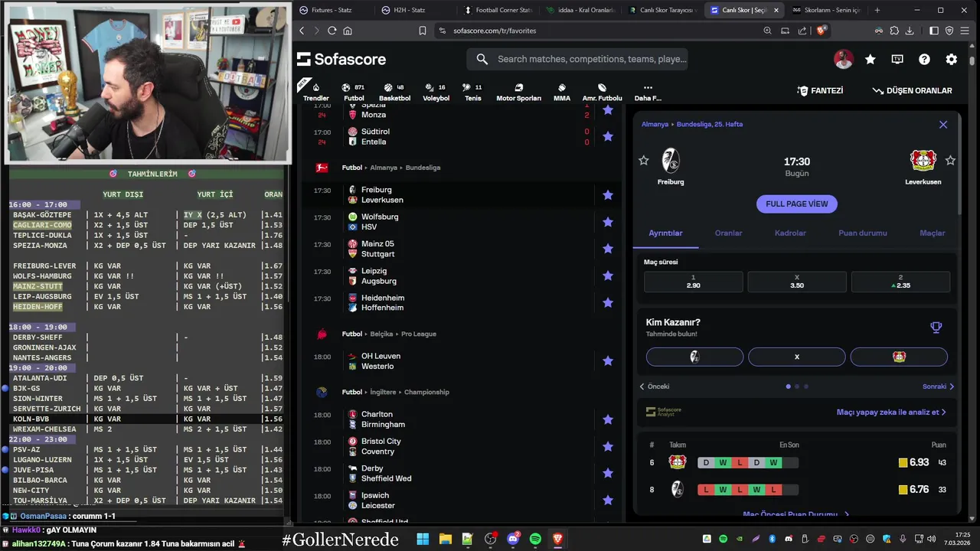The image size is (980, 551).
Task: Open favorites via header star icon
Action: [x=871, y=59]
